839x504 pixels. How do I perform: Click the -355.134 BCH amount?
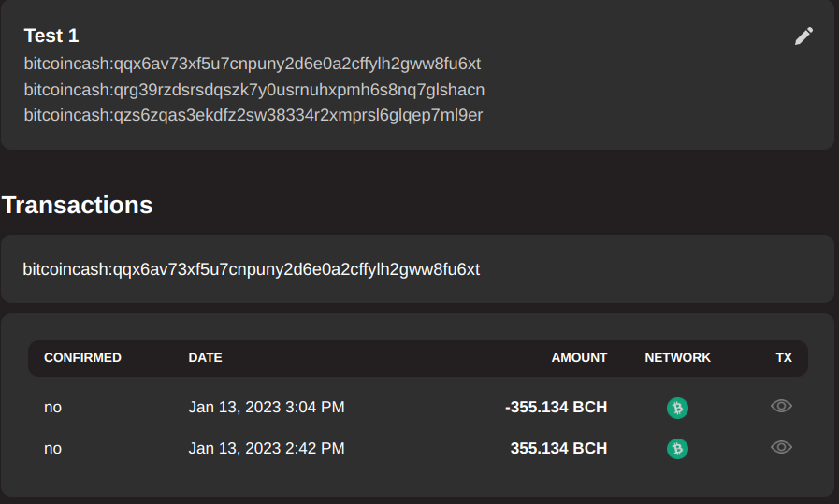[x=556, y=407]
